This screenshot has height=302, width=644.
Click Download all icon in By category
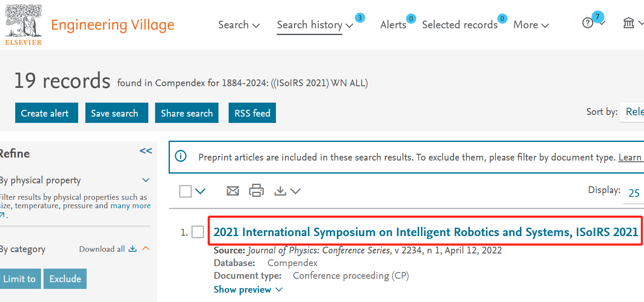(x=133, y=249)
